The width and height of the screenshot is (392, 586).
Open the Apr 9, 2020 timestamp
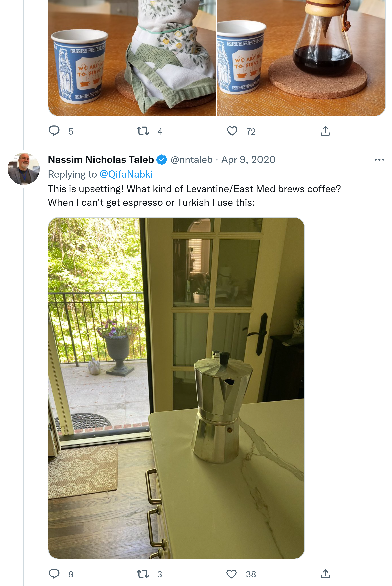248,160
